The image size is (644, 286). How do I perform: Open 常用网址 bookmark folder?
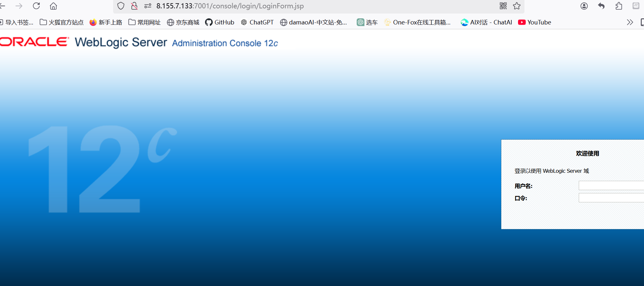pyautogui.click(x=145, y=22)
